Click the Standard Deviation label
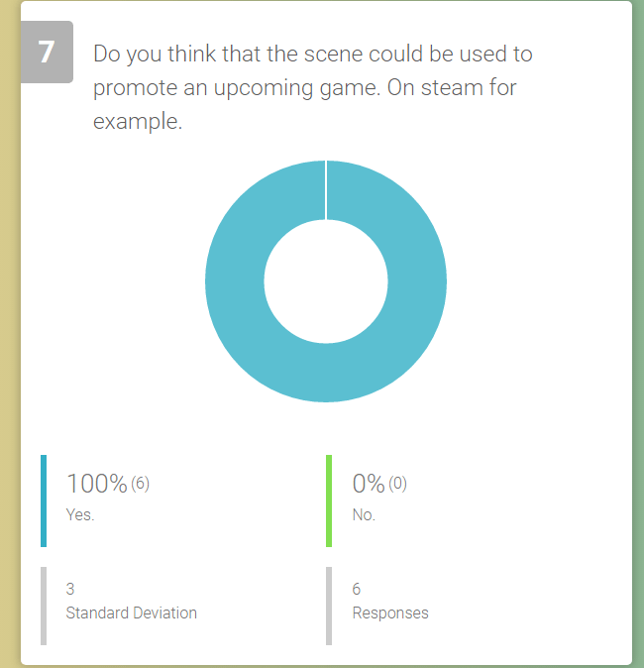This screenshot has height=668, width=644. point(132,612)
